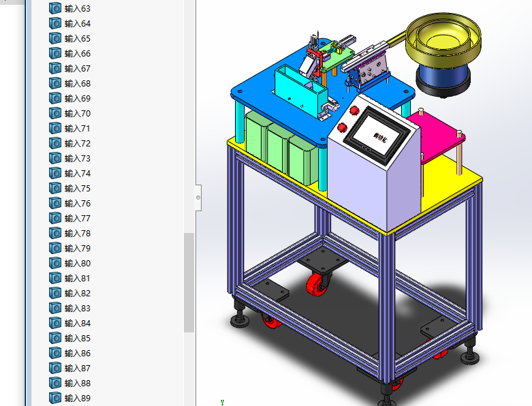Click the part icon beside 输入83
This screenshot has width=532, height=406.
[55, 308]
